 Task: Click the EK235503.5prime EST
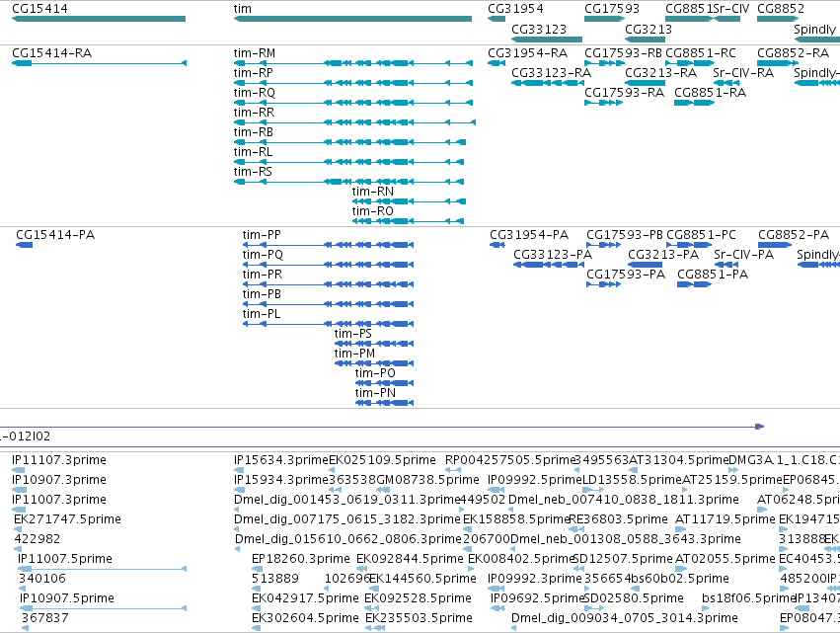[x=375, y=628]
